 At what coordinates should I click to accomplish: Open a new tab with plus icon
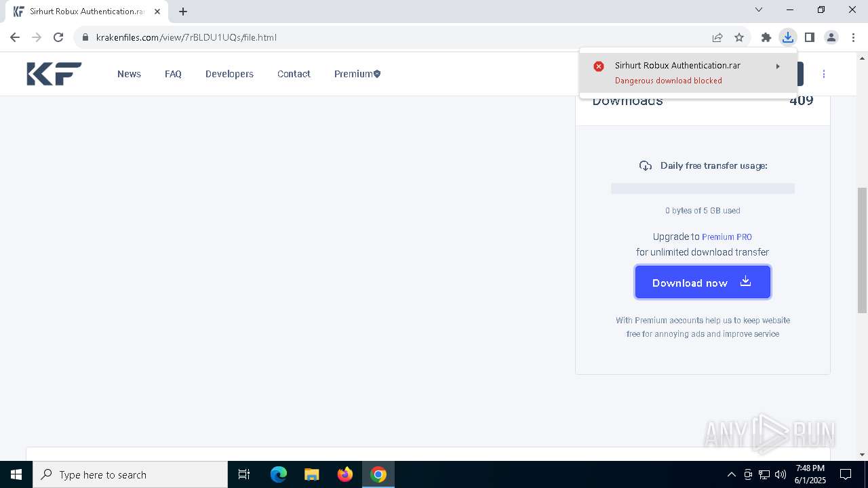183,11
